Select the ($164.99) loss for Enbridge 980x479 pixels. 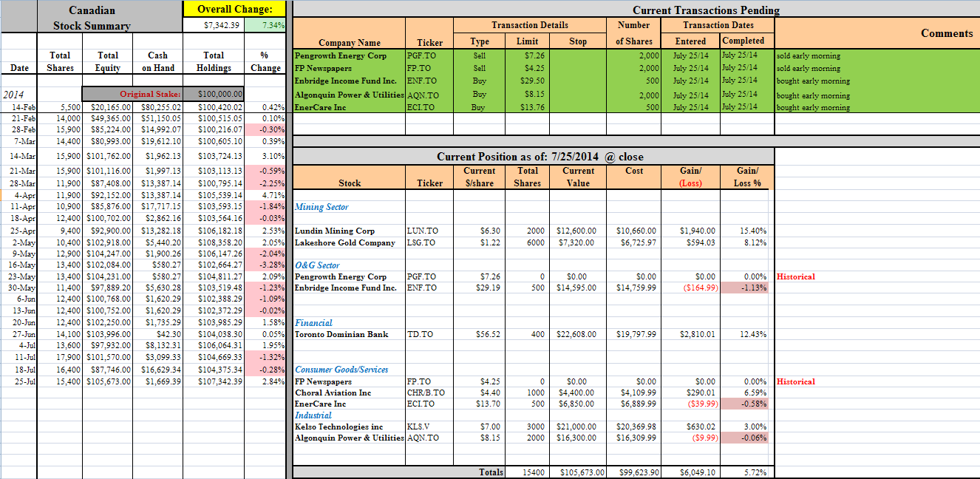(699, 288)
